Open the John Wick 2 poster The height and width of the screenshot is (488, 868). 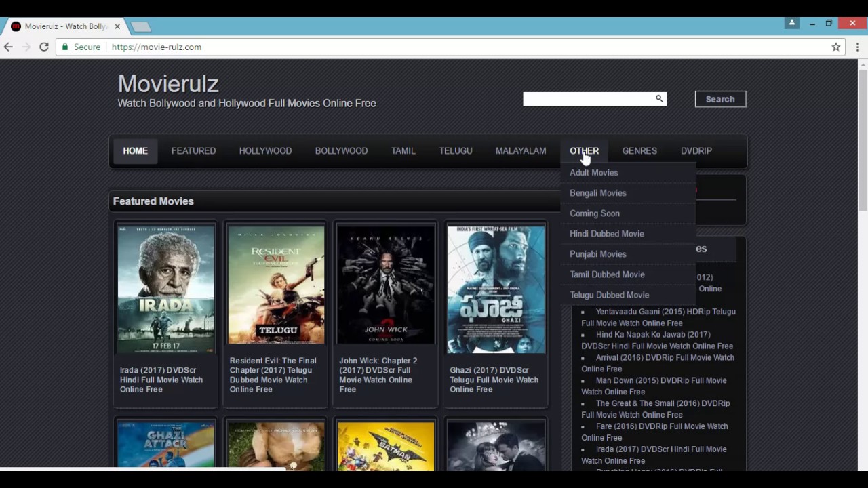click(386, 285)
